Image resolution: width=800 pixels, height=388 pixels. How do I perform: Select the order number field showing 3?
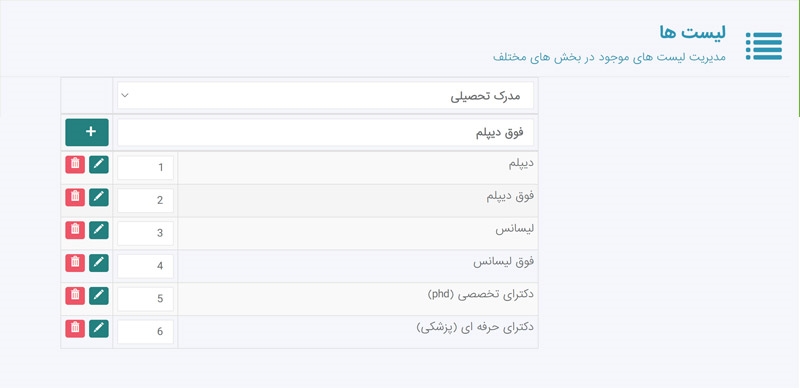(145, 233)
